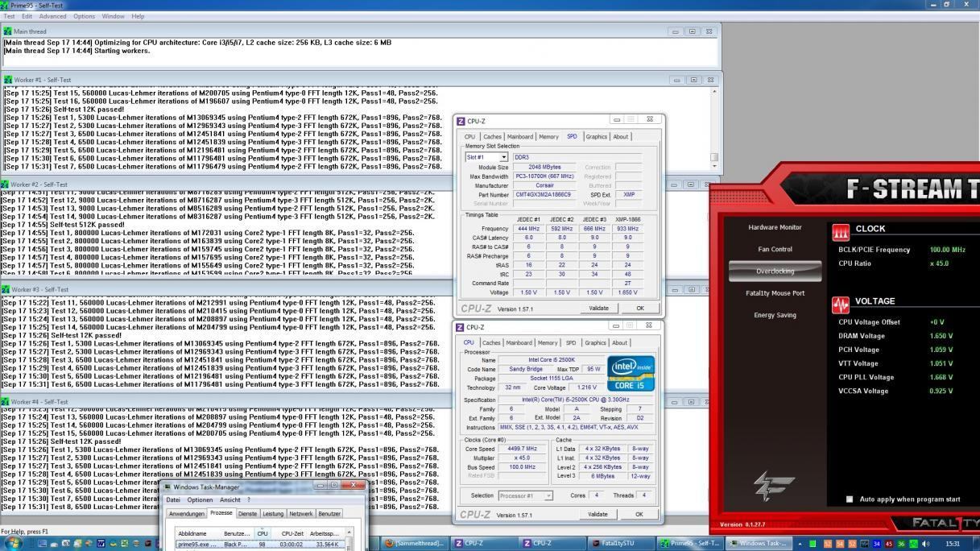This screenshot has height=551, width=980.
Task: Switch to Anwendungen tab in Task-Manager
Action: (186, 514)
